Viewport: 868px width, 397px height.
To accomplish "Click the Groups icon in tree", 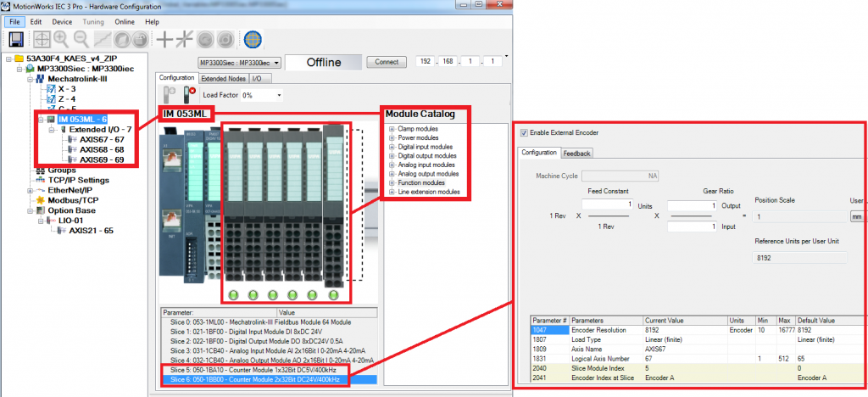I will click(x=40, y=170).
